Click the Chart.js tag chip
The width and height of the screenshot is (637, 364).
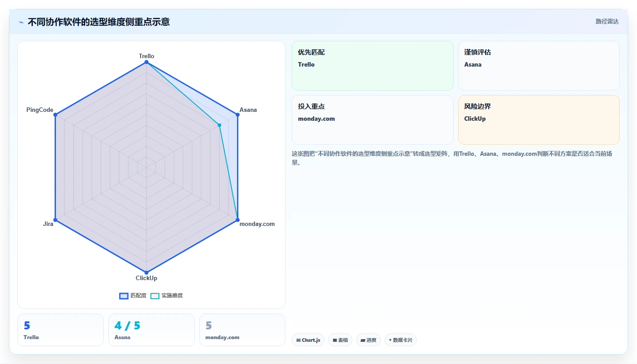click(x=308, y=340)
